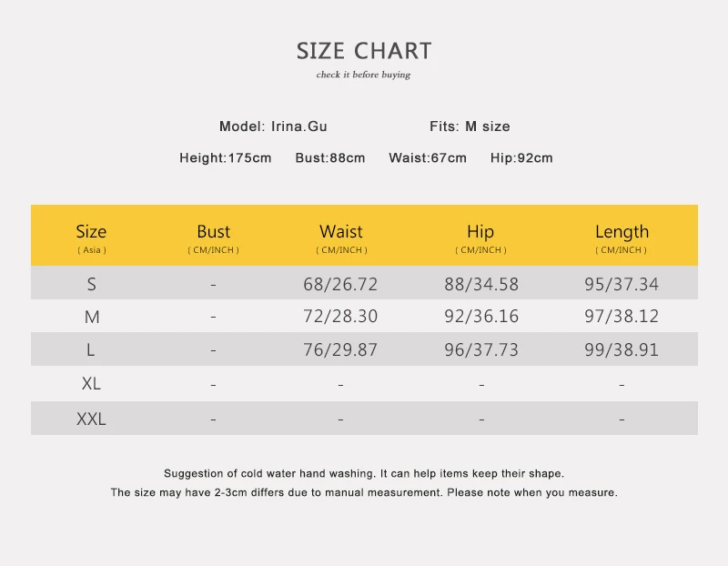Select the Bust column header

click(x=213, y=238)
